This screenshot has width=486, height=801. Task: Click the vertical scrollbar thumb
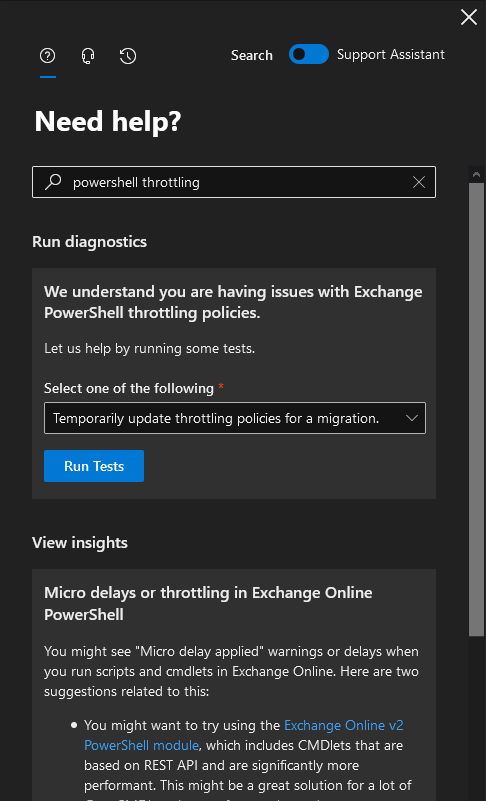(x=476, y=409)
